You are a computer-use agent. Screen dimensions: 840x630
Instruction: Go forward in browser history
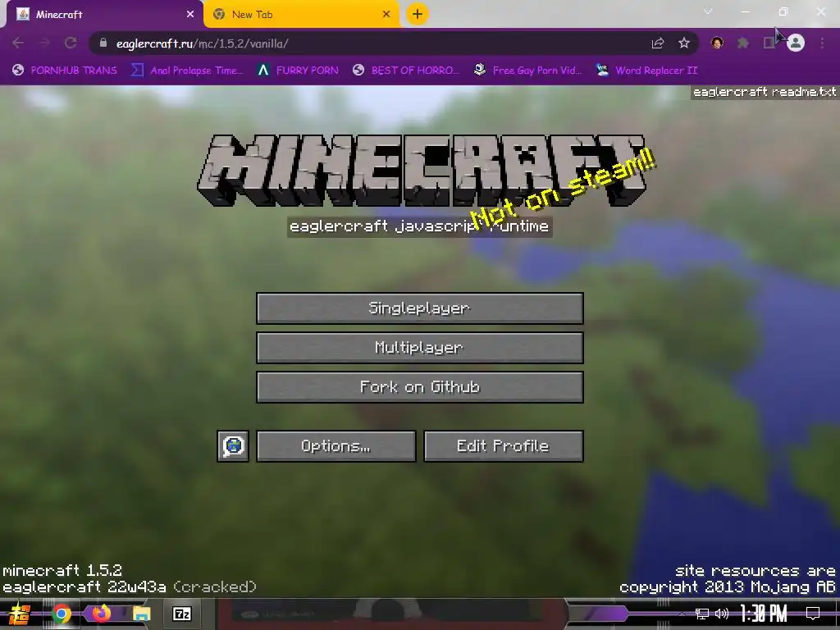tap(44, 43)
